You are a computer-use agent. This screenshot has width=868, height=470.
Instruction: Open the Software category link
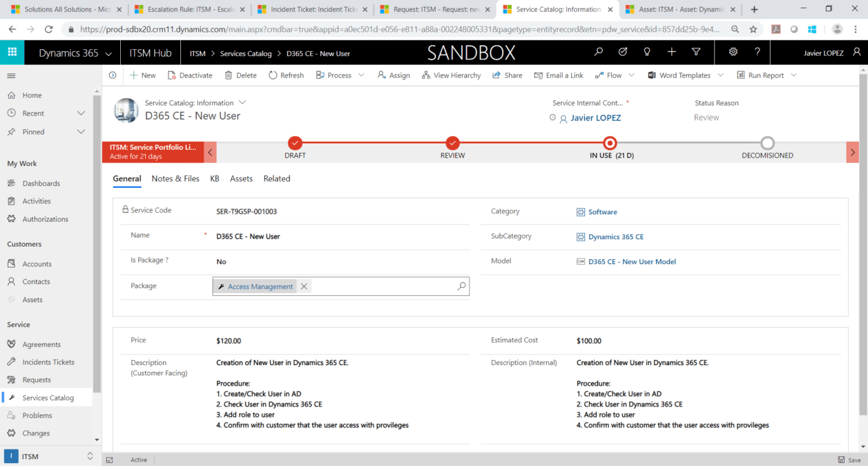(x=603, y=212)
